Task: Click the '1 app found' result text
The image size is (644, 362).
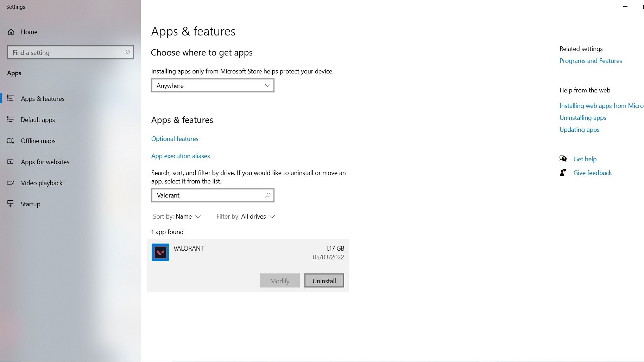Action: click(x=168, y=232)
